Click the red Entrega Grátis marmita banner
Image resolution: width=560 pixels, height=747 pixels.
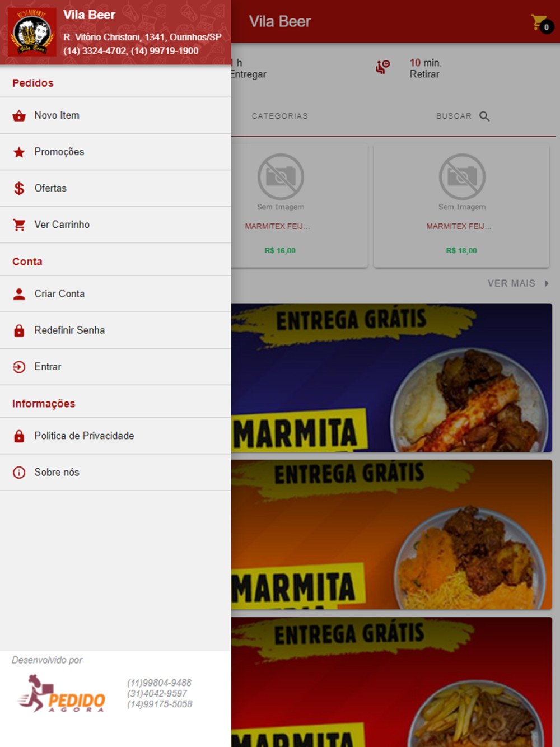point(391,682)
